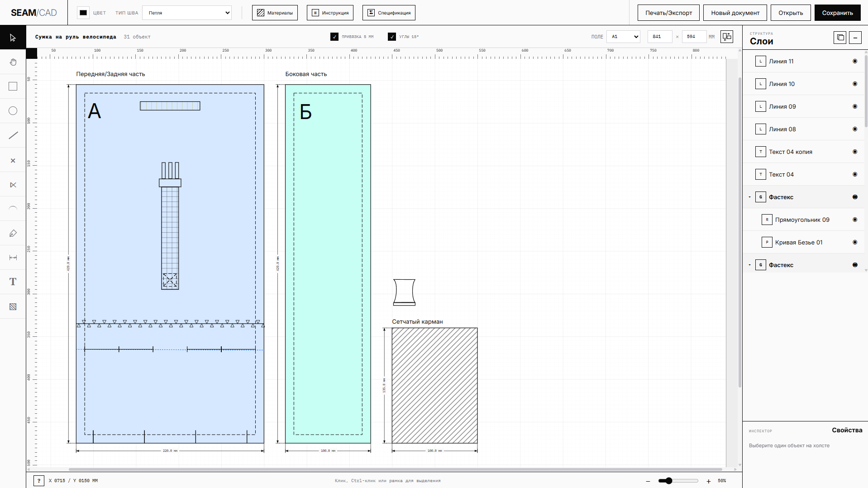Click the SEAM/CAD logo

click(34, 13)
